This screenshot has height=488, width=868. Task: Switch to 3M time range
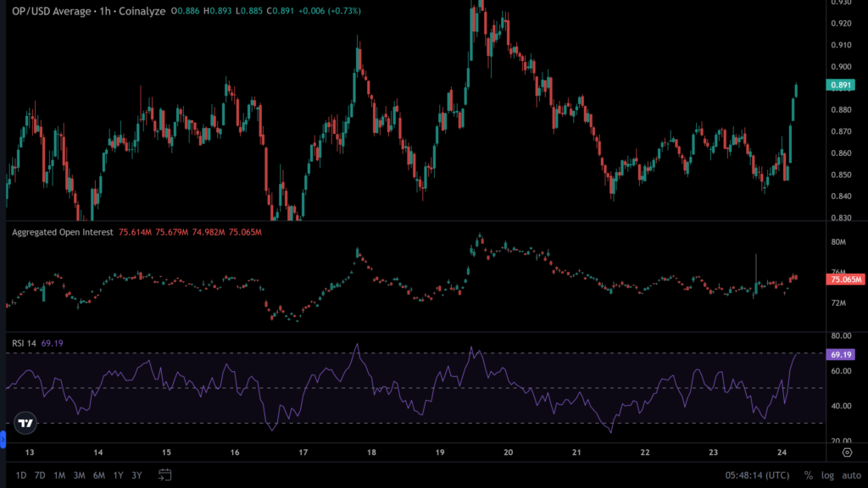pyautogui.click(x=79, y=475)
